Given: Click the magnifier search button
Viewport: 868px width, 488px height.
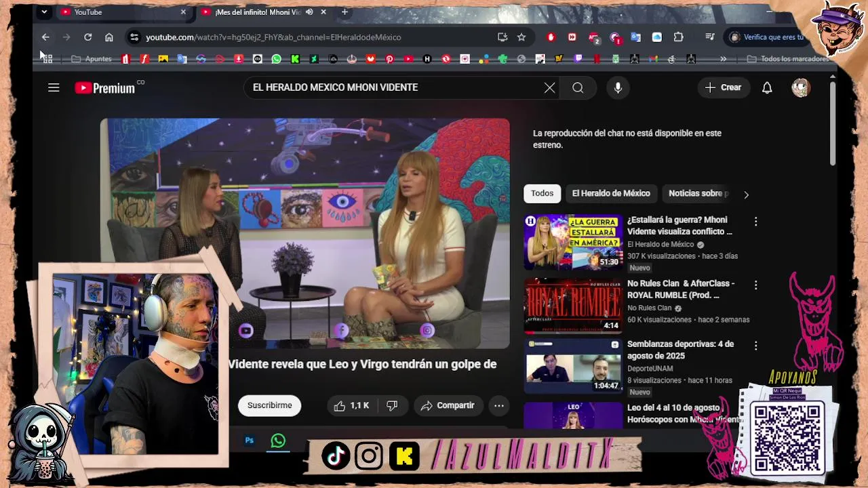Looking at the screenshot, I should pos(578,87).
